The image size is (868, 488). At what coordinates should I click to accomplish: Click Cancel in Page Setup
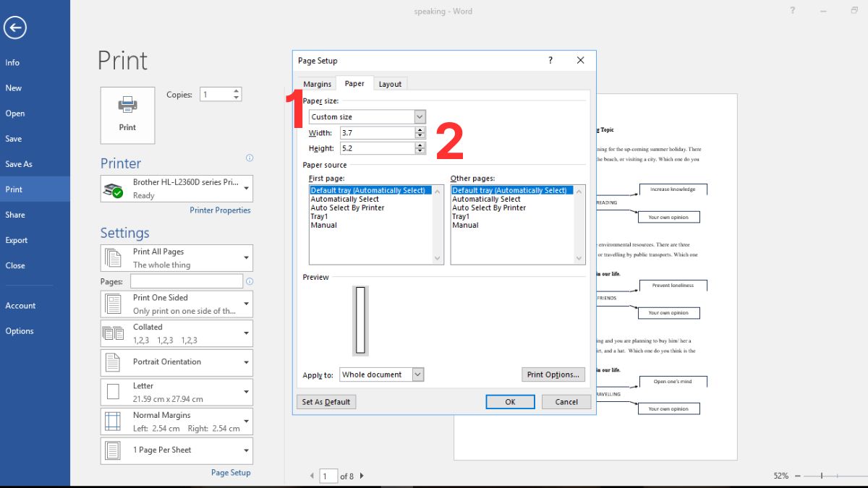pyautogui.click(x=566, y=402)
